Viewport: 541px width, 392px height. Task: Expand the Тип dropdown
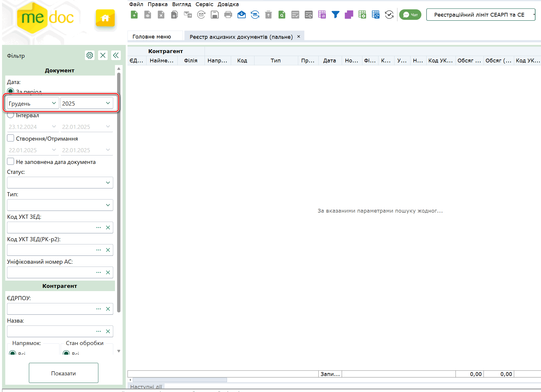60,205
